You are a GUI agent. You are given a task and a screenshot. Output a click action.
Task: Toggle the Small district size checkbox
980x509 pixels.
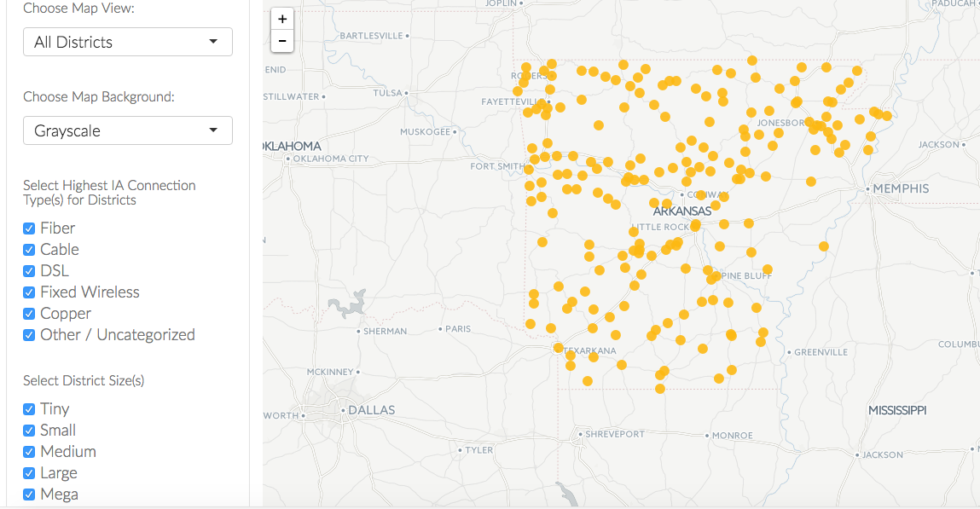tap(29, 431)
